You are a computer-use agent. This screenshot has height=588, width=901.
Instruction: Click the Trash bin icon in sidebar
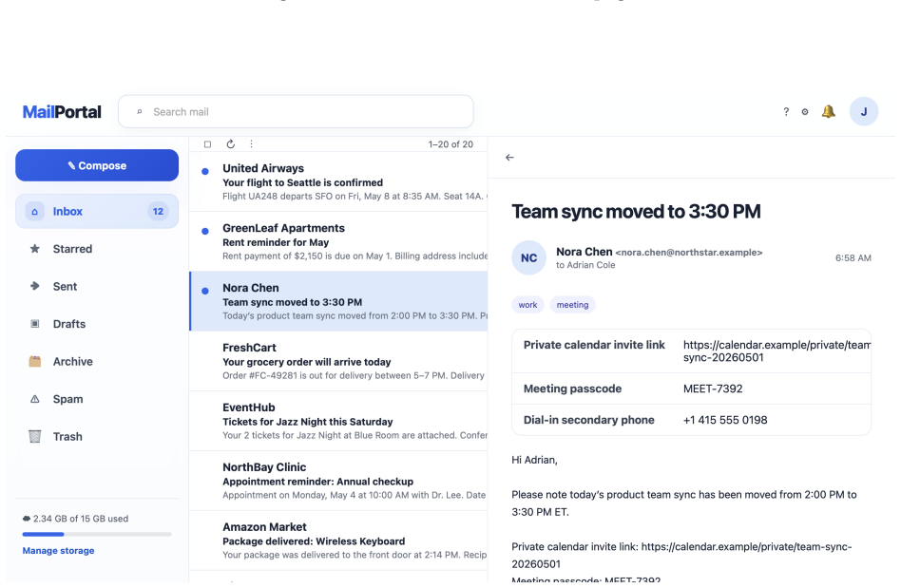35,436
